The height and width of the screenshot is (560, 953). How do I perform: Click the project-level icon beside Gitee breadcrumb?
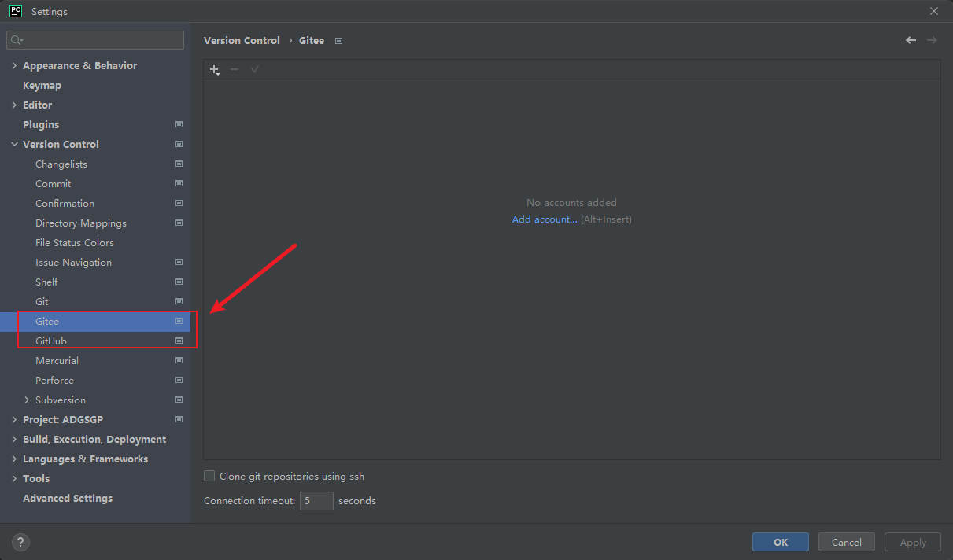[x=338, y=41]
